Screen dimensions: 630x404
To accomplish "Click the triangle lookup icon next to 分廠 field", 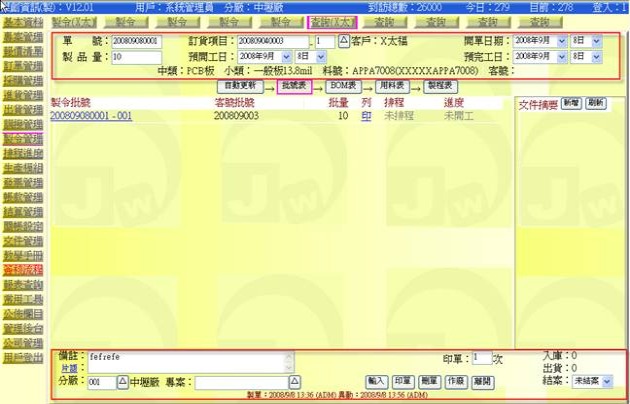I will (x=123, y=382).
